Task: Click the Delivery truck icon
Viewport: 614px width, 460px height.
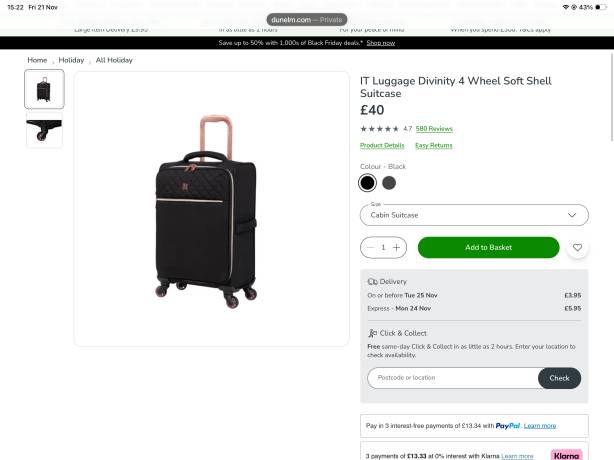Action: click(x=372, y=282)
